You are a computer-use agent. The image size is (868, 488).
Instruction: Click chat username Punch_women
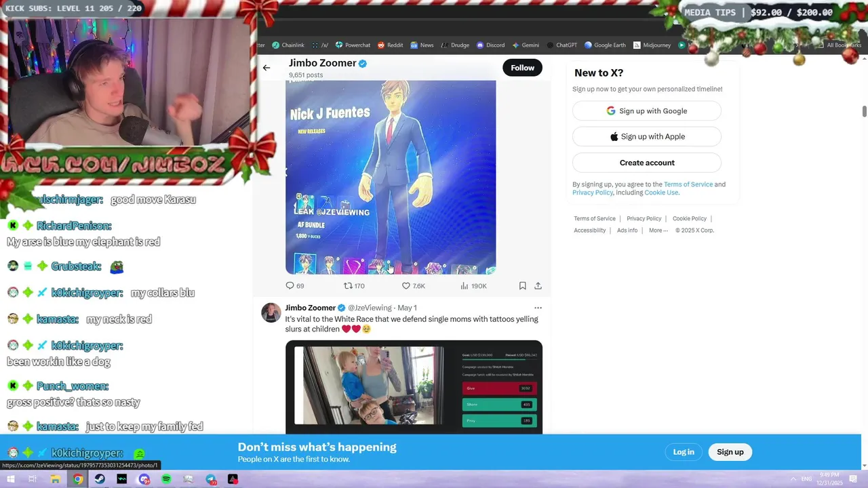coord(73,386)
